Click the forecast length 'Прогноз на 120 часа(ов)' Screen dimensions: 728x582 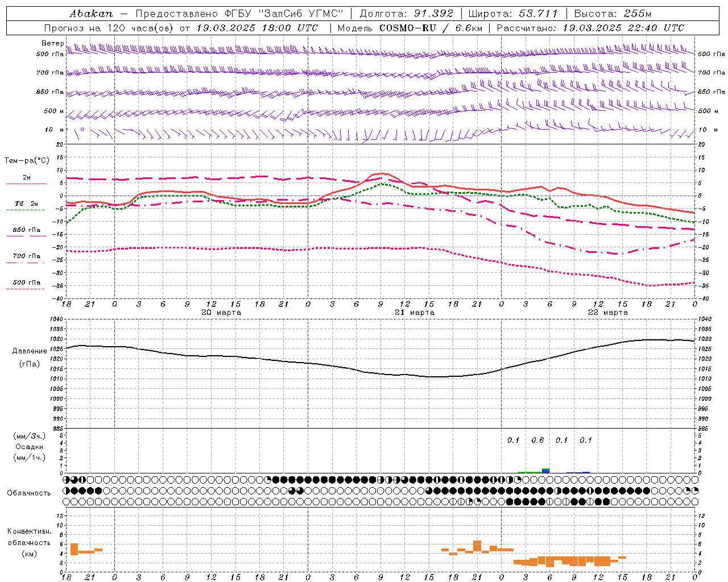pyautogui.click(x=109, y=28)
